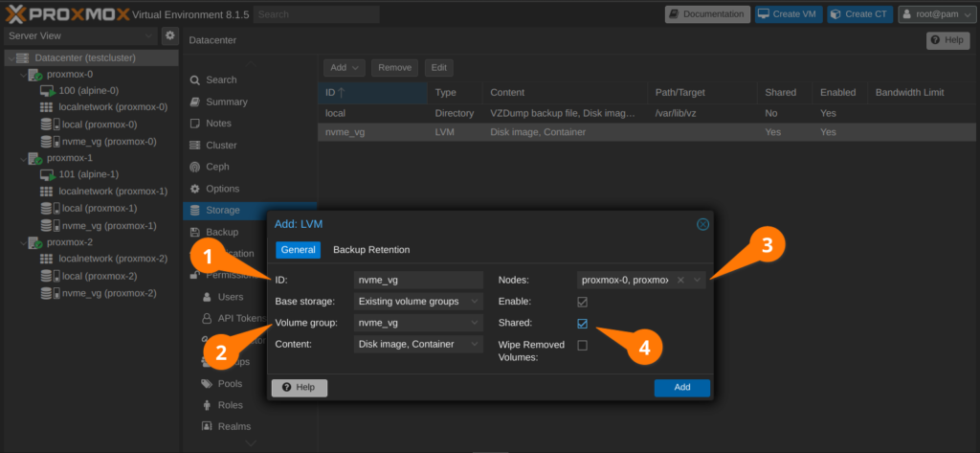This screenshot has height=453, width=980.
Task: Switch to the General tab
Action: pyautogui.click(x=299, y=250)
